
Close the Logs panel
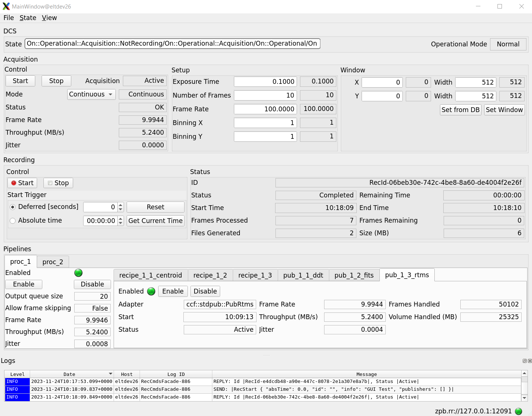(530, 361)
